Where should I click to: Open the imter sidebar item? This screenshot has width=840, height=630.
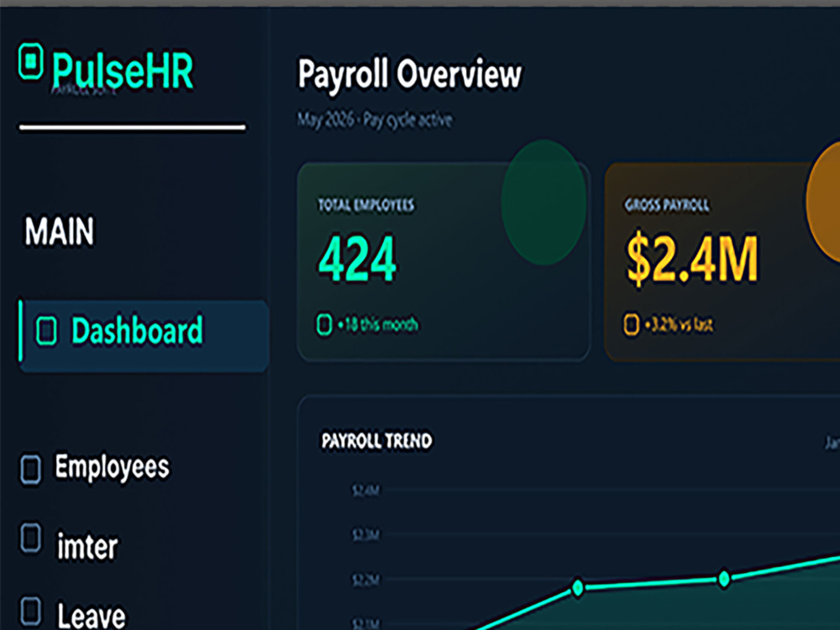click(x=87, y=547)
